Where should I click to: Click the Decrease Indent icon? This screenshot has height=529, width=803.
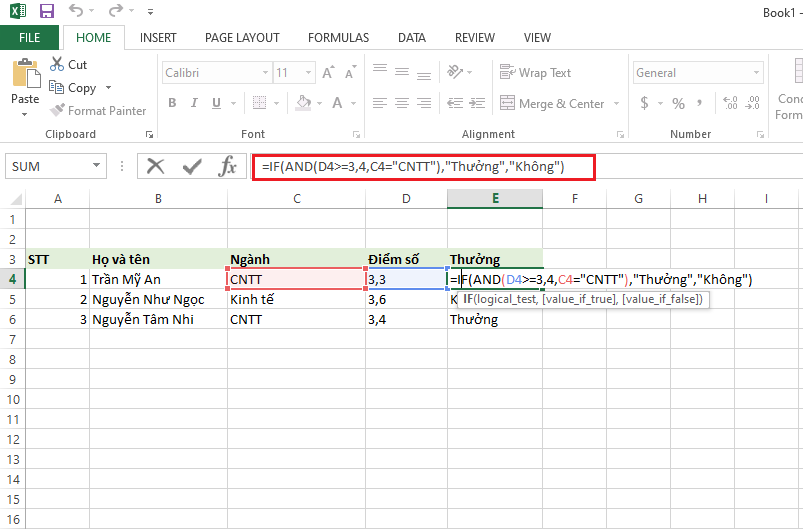[455, 103]
